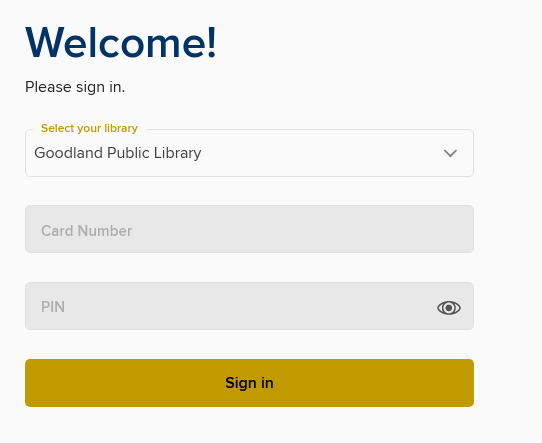Focus the Card Number input field

click(249, 229)
